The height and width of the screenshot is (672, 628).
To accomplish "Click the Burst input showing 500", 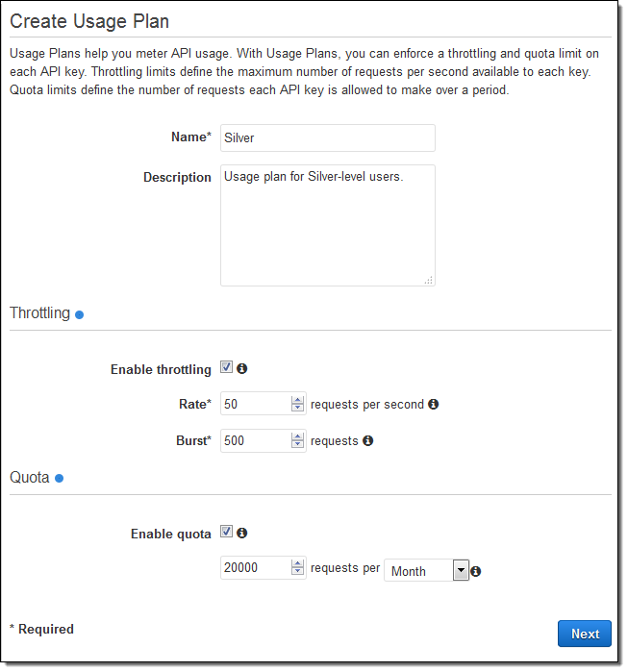I will [255, 441].
